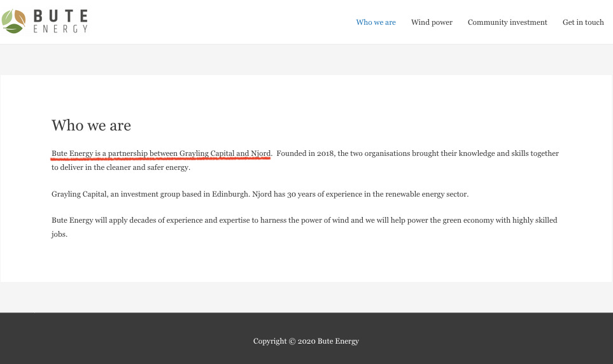Viewport: 613px width, 364px height.
Task: Click the word 'jobs.' ending the last paragraph
Action: tap(59, 234)
